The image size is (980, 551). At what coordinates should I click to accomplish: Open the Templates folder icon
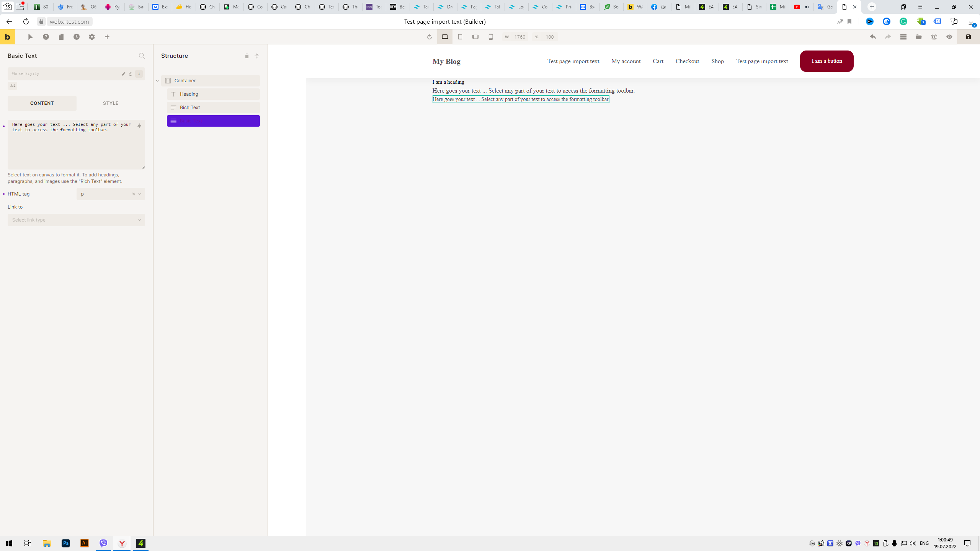tap(919, 37)
